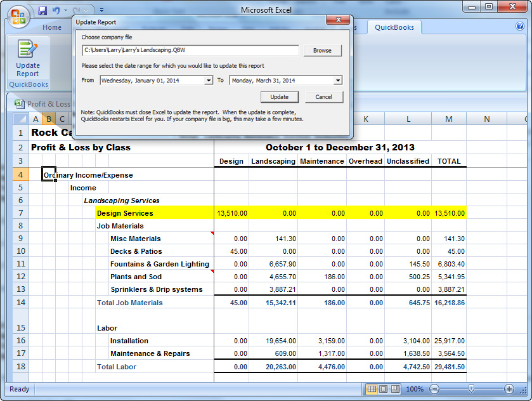Click the Save icon in Quick Access Toolbar
Viewport: 532px width, 401px height.
tap(42, 11)
